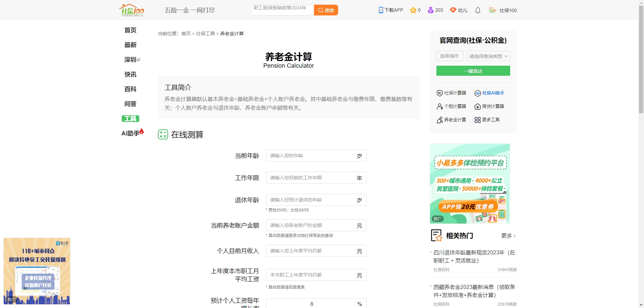Click the 工具简介 heading

(x=178, y=87)
